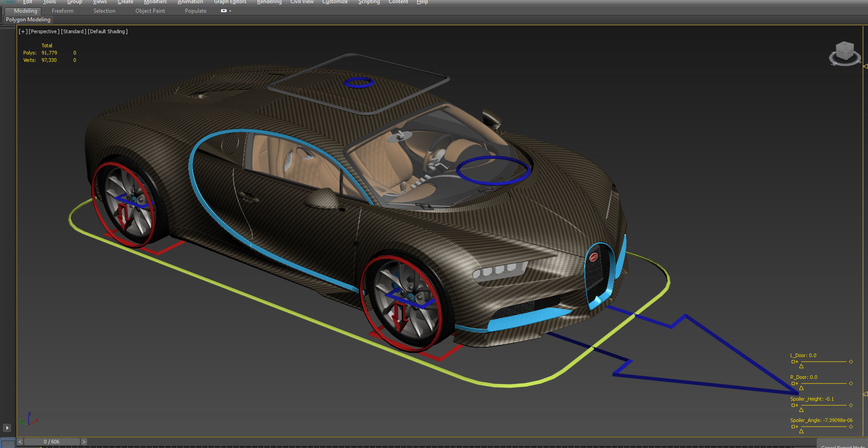Open the Scripting menu
This screenshot has width=868, height=448.
click(x=369, y=2)
